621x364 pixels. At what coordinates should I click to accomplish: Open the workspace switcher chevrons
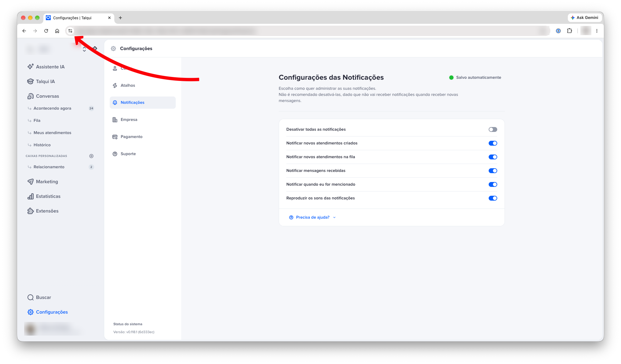click(x=84, y=49)
